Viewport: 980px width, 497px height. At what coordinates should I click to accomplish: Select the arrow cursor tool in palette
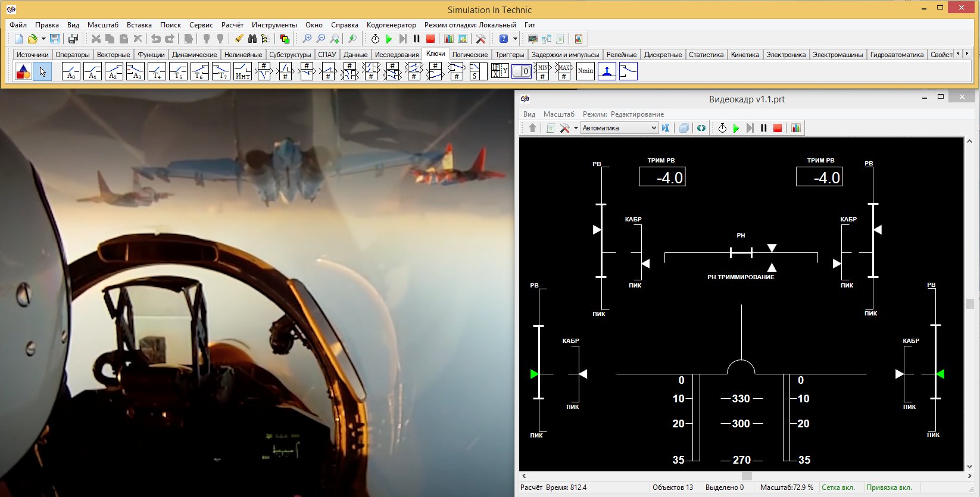[42, 71]
